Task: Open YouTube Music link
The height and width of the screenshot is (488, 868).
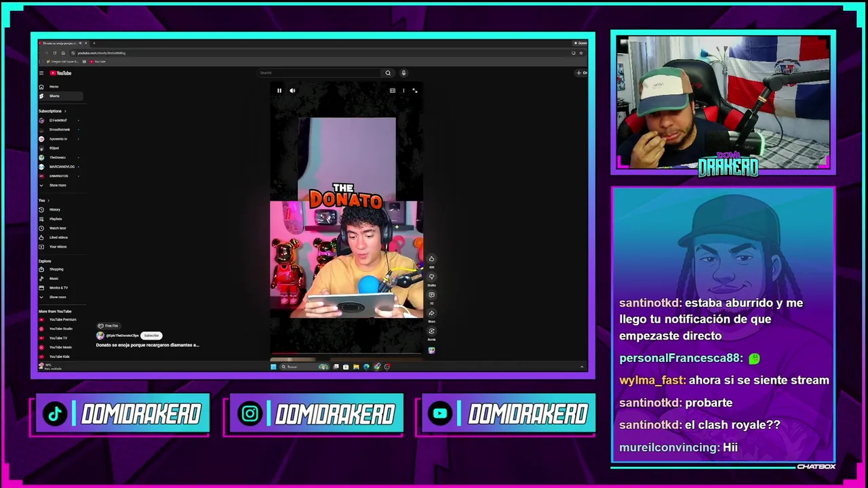Action: [60, 347]
